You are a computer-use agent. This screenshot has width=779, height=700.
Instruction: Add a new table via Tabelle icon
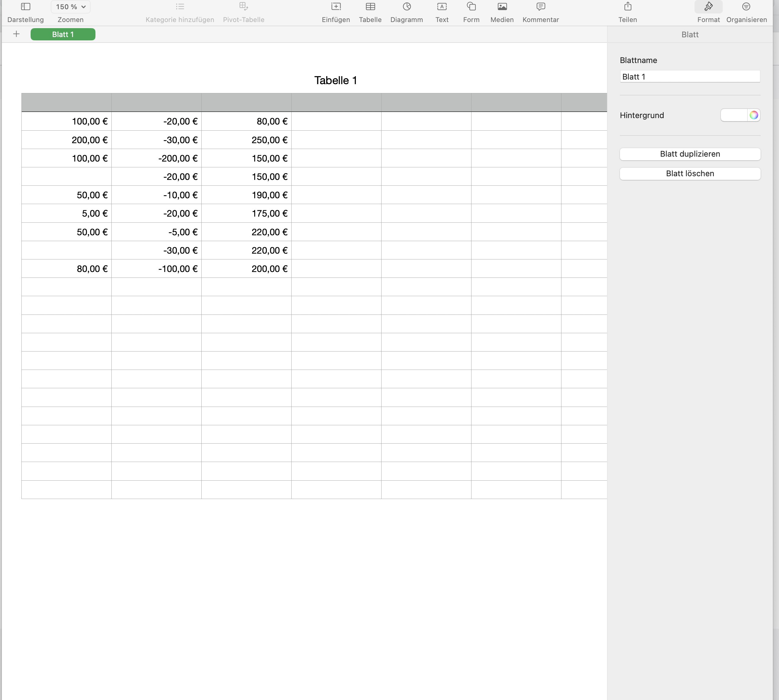[370, 7]
